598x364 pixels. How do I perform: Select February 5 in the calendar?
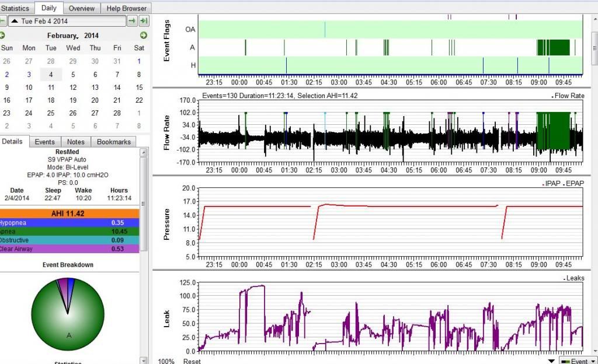click(x=73, y=74)
